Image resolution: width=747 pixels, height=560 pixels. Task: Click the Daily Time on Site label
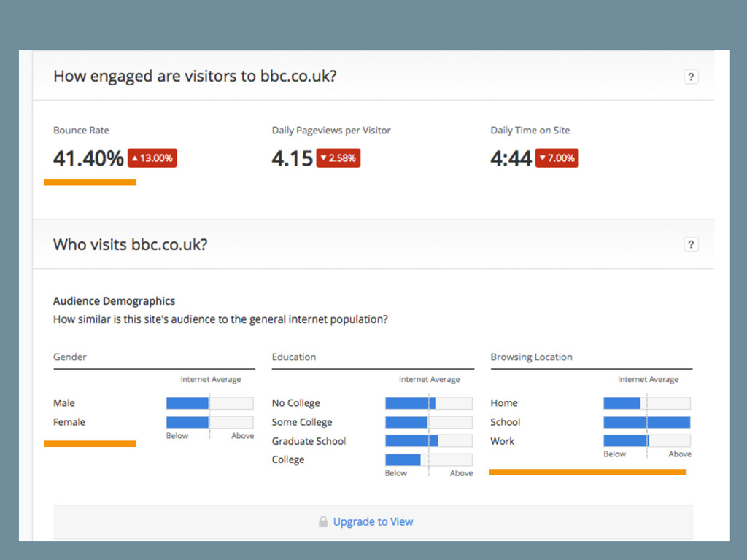530,130
